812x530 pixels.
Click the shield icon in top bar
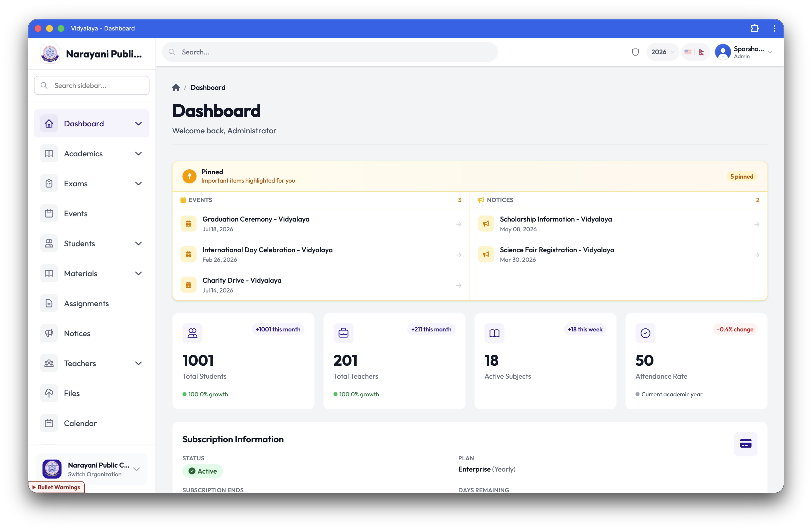click(x=635, y=52)
